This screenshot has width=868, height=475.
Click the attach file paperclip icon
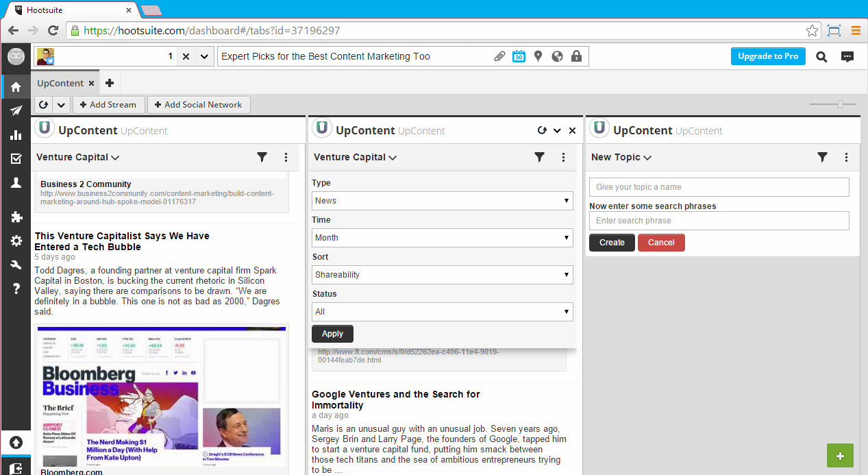click(x=499, y=56)
